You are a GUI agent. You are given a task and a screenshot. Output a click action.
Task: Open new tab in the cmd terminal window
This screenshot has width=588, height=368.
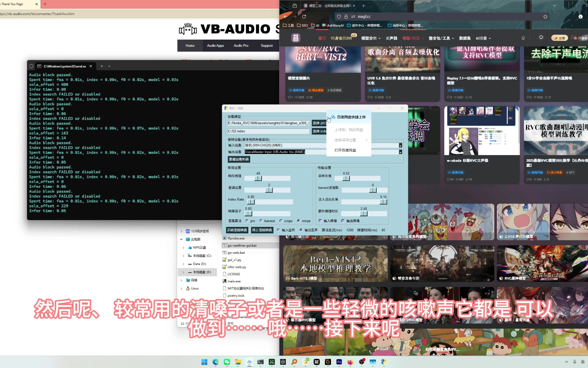pos(102,66)
